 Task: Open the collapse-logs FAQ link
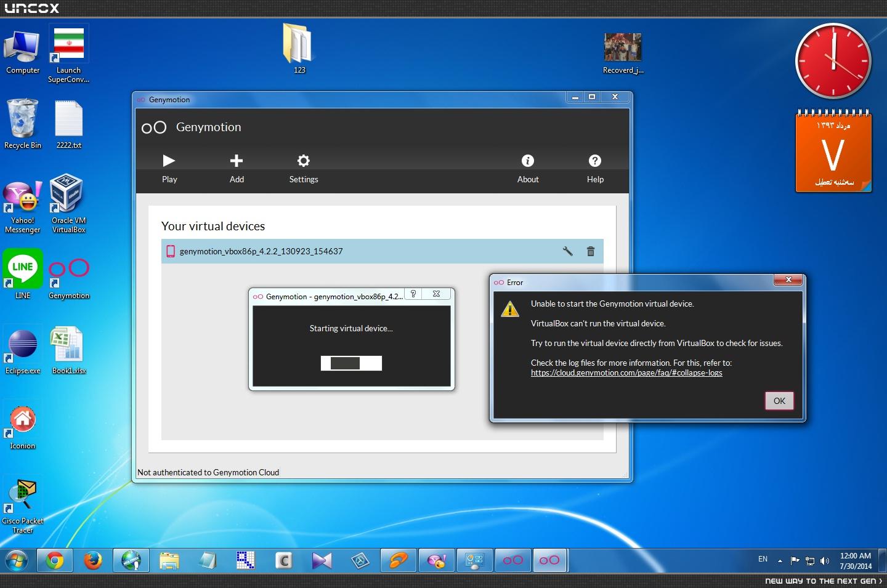pyautogui.click(x=626, y=373)
